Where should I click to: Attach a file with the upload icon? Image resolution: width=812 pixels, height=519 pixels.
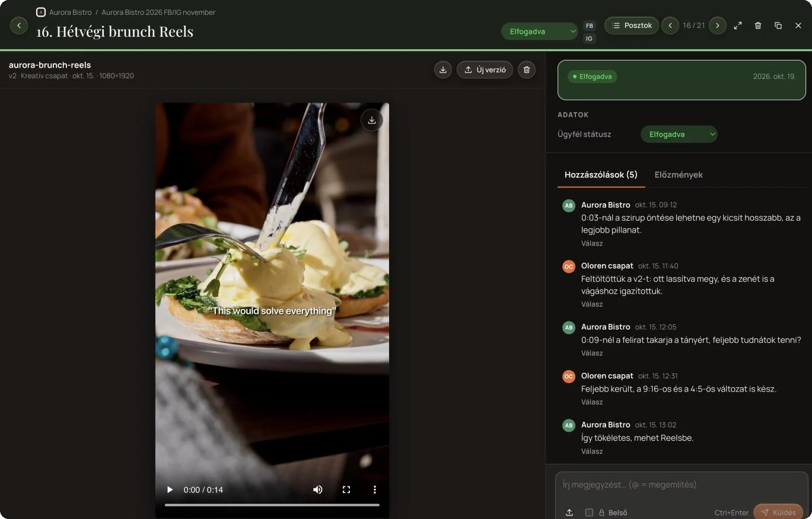[569, 512]
